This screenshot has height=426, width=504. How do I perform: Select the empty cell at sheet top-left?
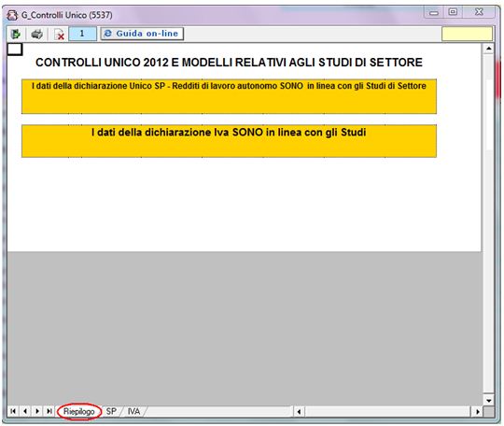point(15,50)
